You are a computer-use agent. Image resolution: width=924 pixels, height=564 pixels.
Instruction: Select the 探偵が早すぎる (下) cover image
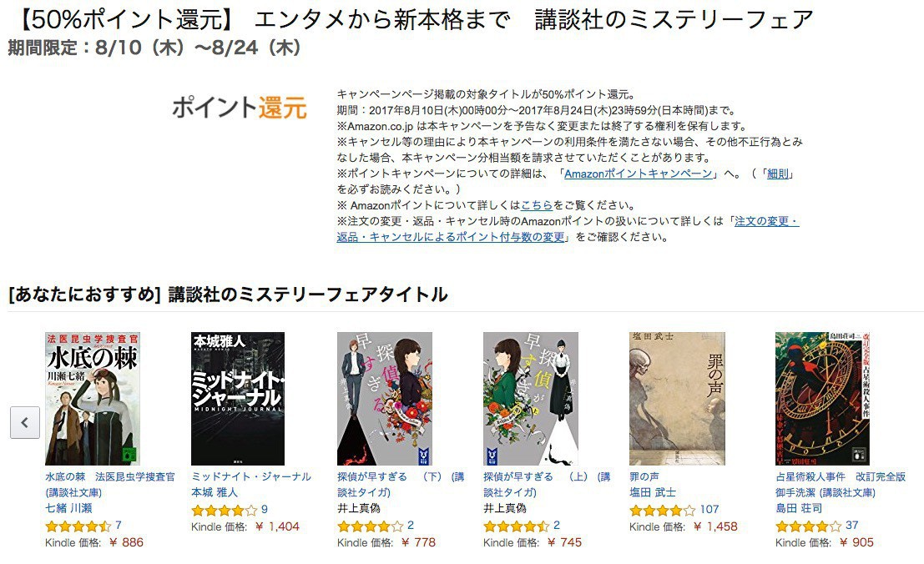[385, 399]
